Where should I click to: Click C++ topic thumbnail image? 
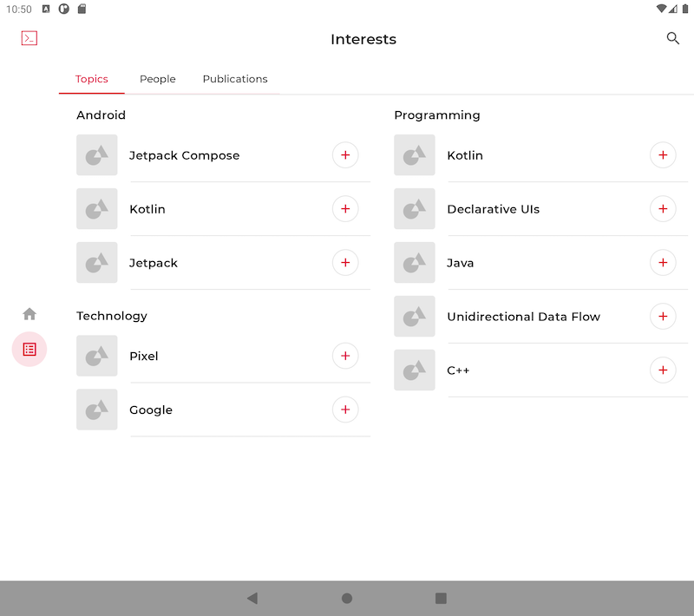point(415,370)
